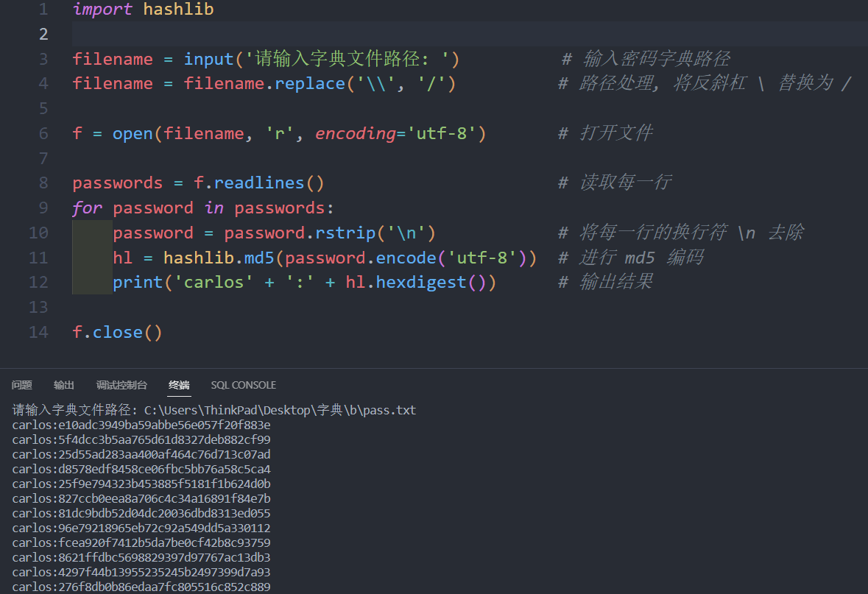Click the replace method on line 4
868x594 pixels.
[309, 84]
